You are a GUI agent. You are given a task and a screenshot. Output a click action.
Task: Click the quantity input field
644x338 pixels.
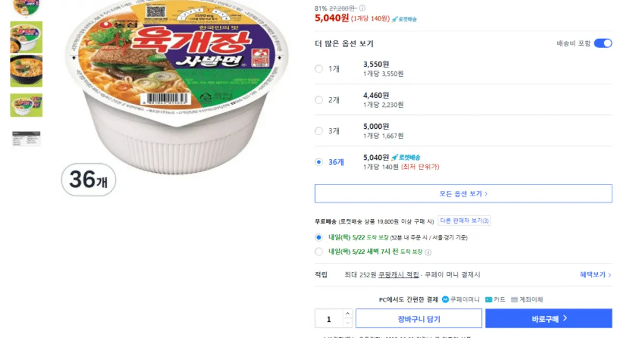(x=329, y=319)
